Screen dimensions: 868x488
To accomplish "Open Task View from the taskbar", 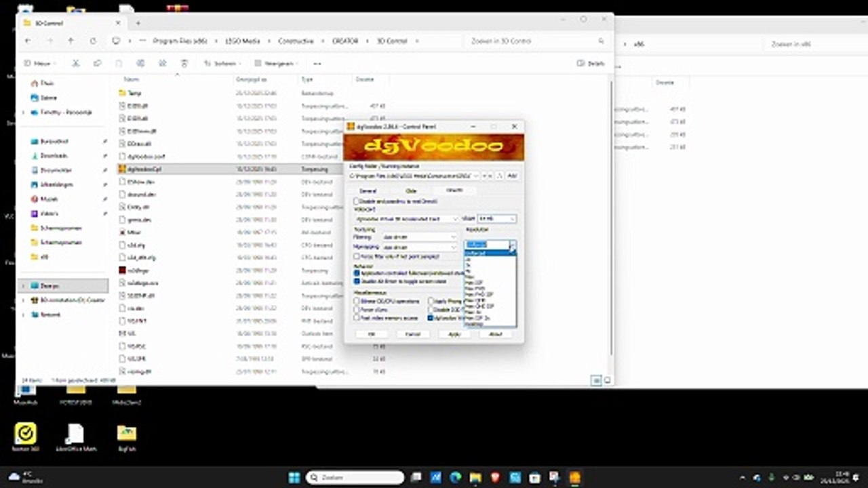I will pyautogui.click(x=416, y=478).
